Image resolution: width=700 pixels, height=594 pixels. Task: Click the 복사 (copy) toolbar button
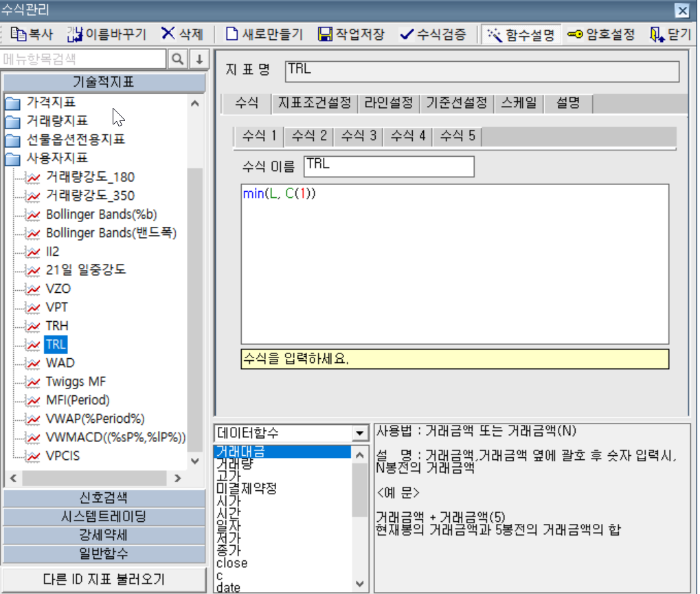pos(31,34)
